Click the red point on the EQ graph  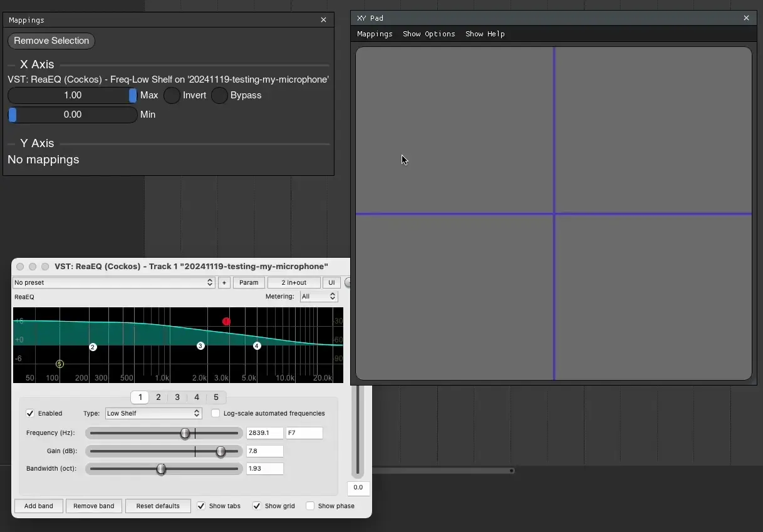[226, 321]
